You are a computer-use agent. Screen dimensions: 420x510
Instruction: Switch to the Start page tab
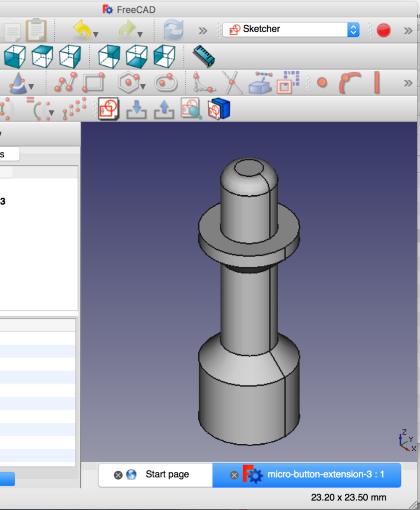(167, 475)
